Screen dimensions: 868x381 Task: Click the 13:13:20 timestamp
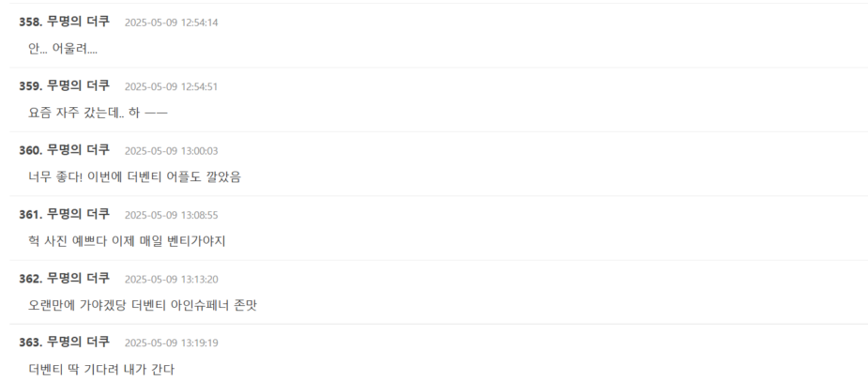coord(171,279)
